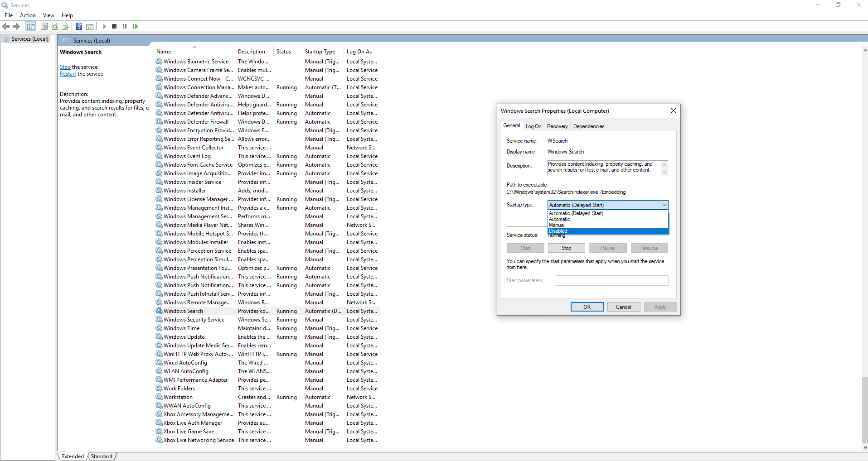Image resolution: width=868 pixels, height=461 pixels.
Task: Select Windows Remote Management row
Action: 267,303
